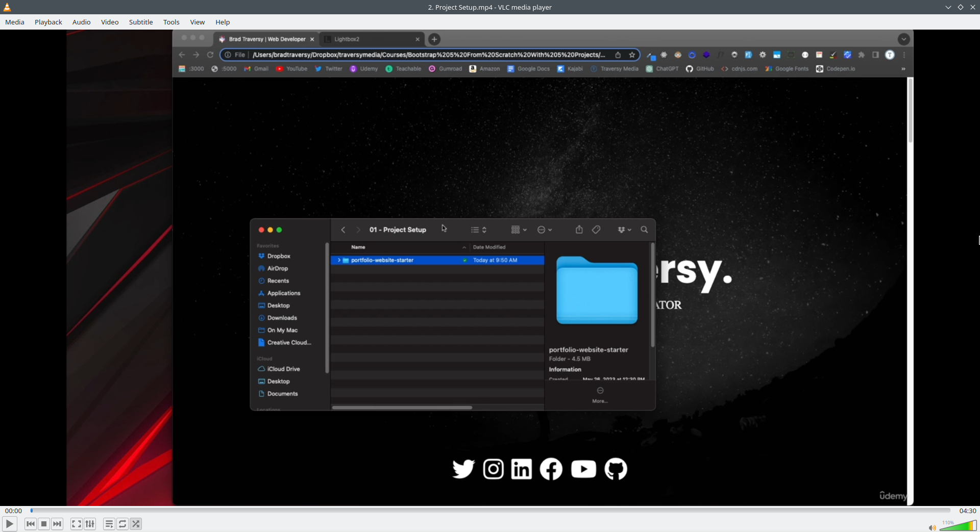Viewport: 980px width, 532px height.
Task: Open the browser three-dot menu
Action: pyautogui.click(x=904, y=55)
